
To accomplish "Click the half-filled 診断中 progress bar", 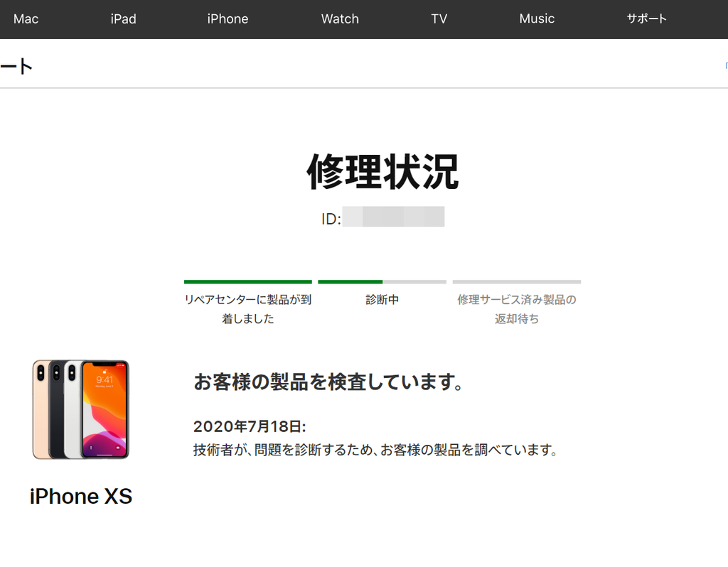I will point(382,281).
